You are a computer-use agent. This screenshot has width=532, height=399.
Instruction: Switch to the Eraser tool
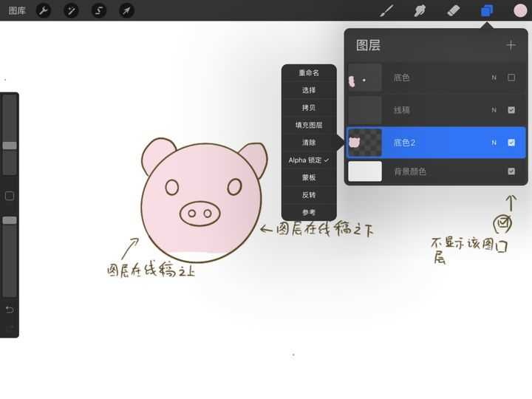(x=454, y=10)
